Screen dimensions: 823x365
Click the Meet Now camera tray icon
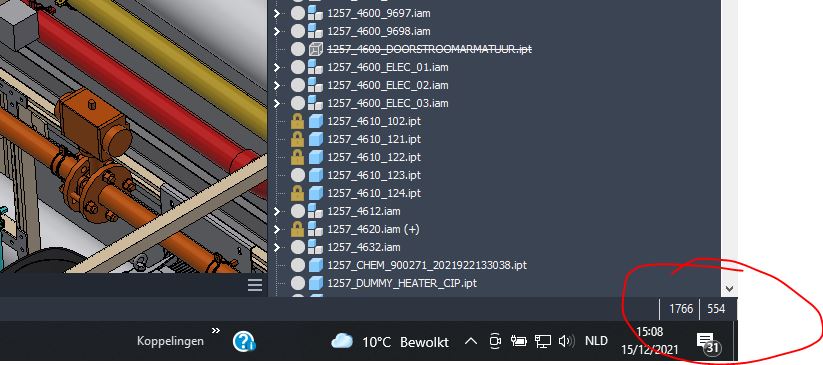point(494,341)
